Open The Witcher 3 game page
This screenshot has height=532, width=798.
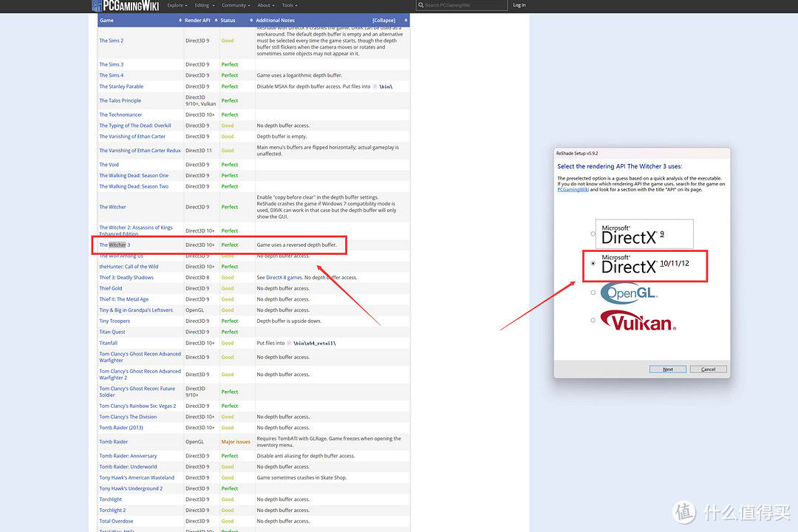115,245
